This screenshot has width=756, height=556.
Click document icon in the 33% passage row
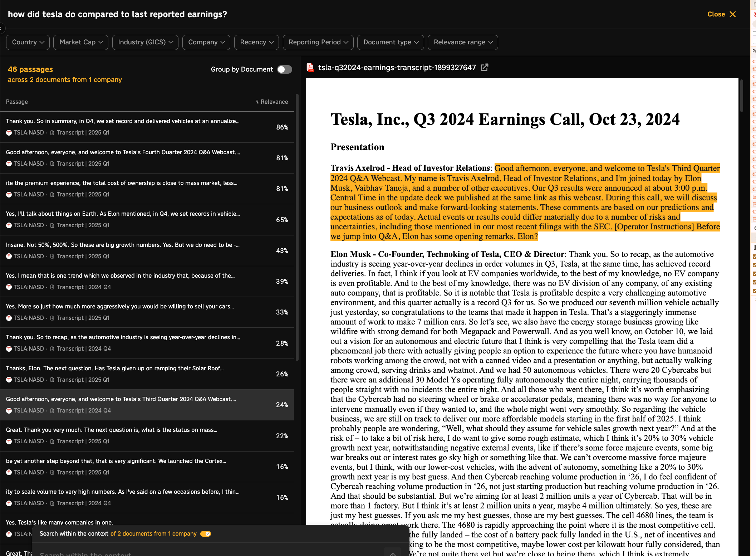coord(52,318)
